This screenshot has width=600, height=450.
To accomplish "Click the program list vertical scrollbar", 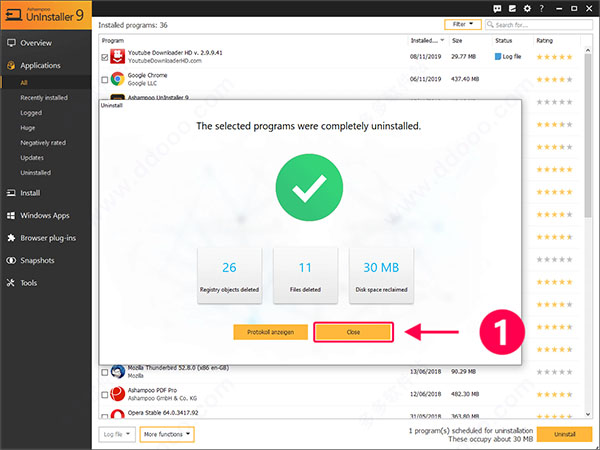I will pos(588,136).
